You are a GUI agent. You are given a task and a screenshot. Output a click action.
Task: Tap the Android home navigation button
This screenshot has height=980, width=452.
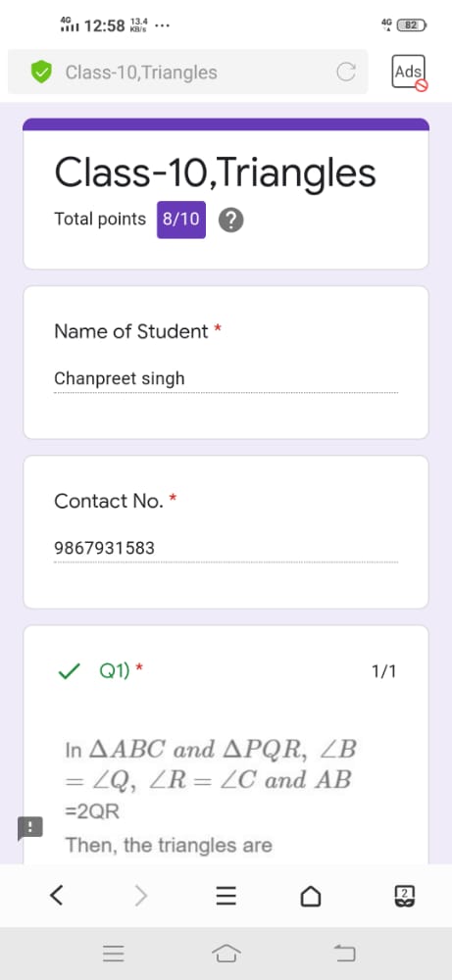pyautogui.click(x=226, y=954)
